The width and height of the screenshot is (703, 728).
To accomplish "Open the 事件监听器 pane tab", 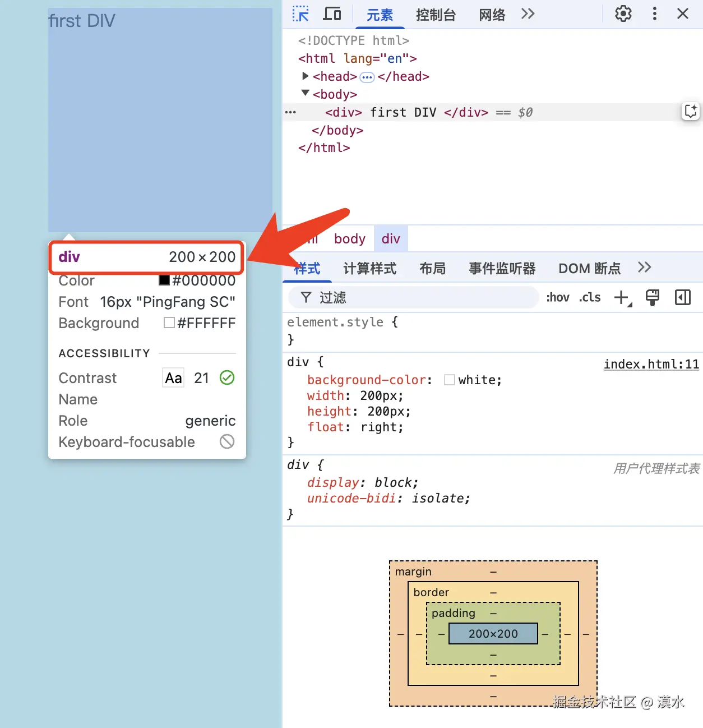I will click(502, 269).
